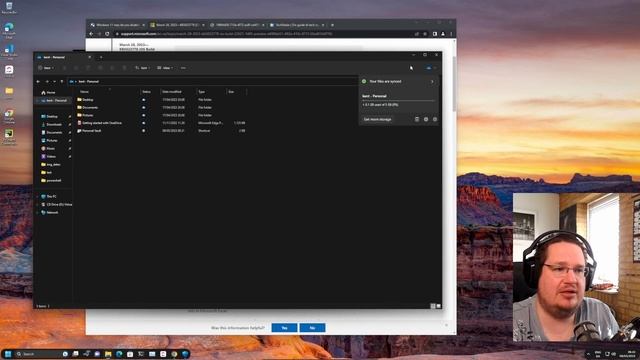
Task: Open Recycle Bin on the desktop
Action: pyautogui.click(x=9, y=7)
